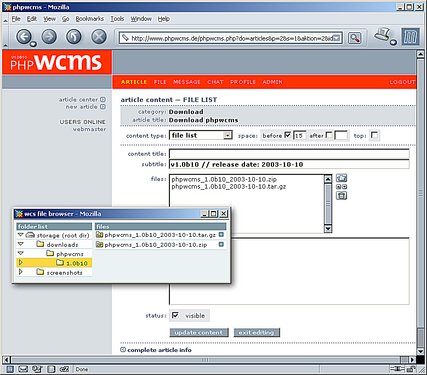
Task: Click the Print icon in the toolbar
Action: [383, 35]
